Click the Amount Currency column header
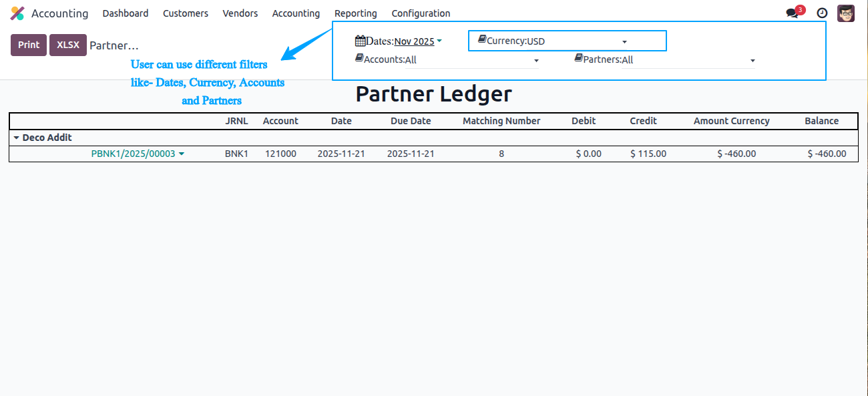This screenshot has height=396, width=868. pos(732,121)
